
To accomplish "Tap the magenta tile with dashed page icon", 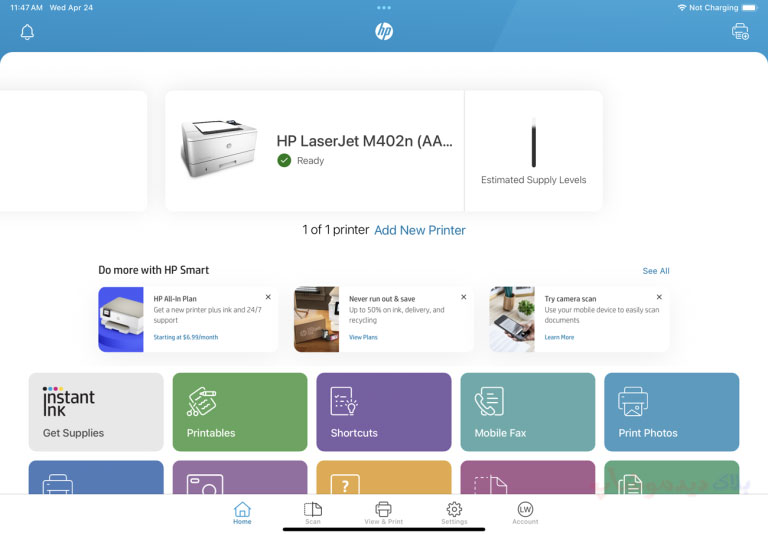I will (528, 477).
